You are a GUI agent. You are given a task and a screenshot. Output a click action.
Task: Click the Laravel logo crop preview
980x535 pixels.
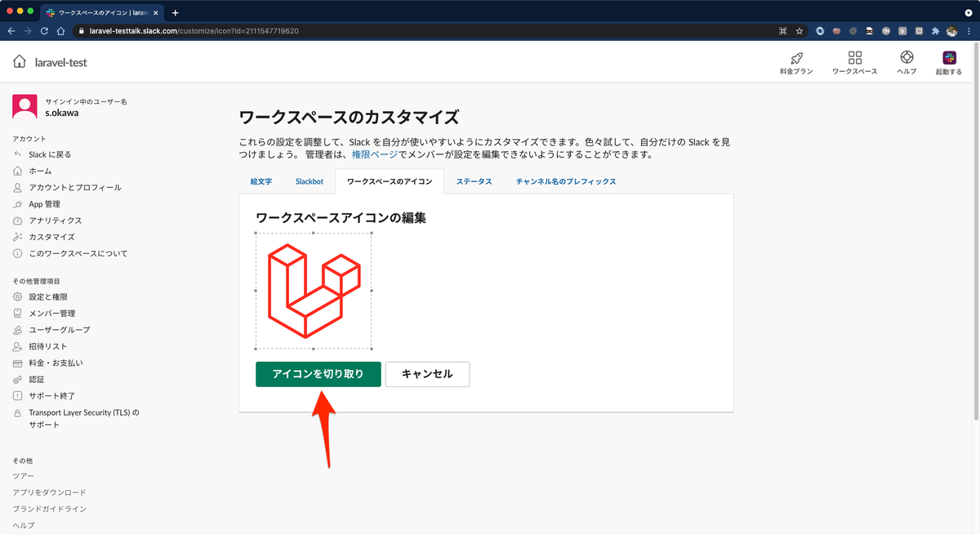tap(314, 291)
